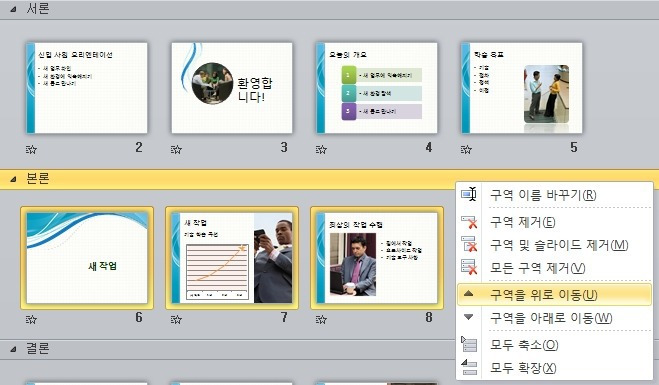659x385 pixels.
Task: Click slide number 2 label
Action: (x=139, y=147)
